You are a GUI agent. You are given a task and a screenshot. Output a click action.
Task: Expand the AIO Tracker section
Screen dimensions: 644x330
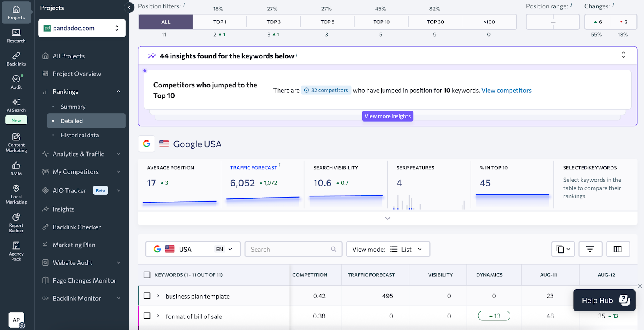[x=118, y=190]
